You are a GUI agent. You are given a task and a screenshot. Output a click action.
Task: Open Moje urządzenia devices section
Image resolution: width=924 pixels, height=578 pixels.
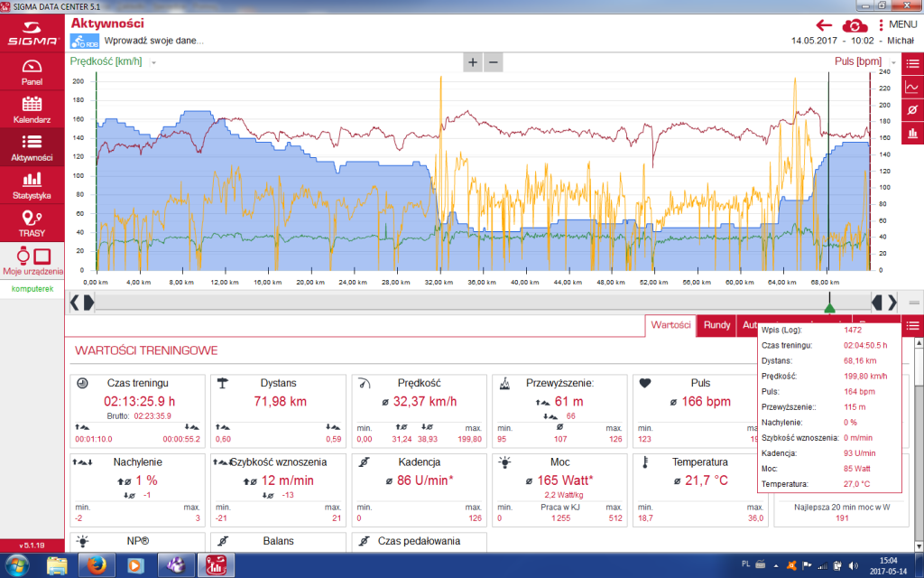[x=32, y=261]
